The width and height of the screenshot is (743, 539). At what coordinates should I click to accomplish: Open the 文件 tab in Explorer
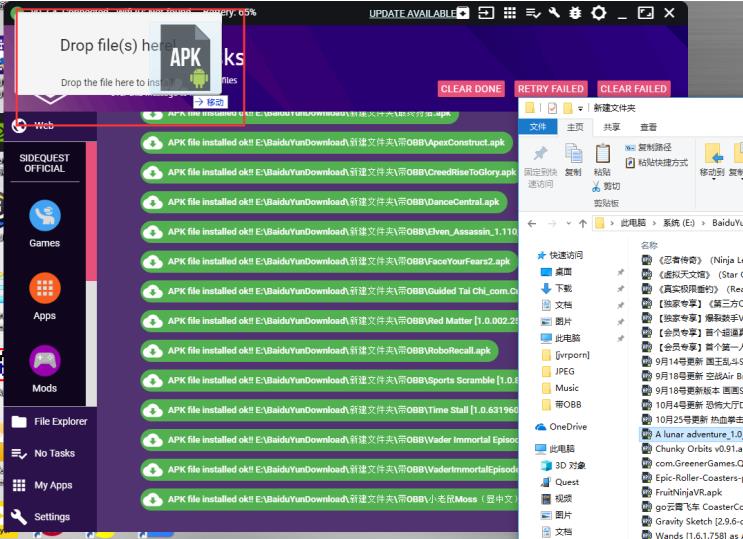pyautogui.click(x=538, y=127)
